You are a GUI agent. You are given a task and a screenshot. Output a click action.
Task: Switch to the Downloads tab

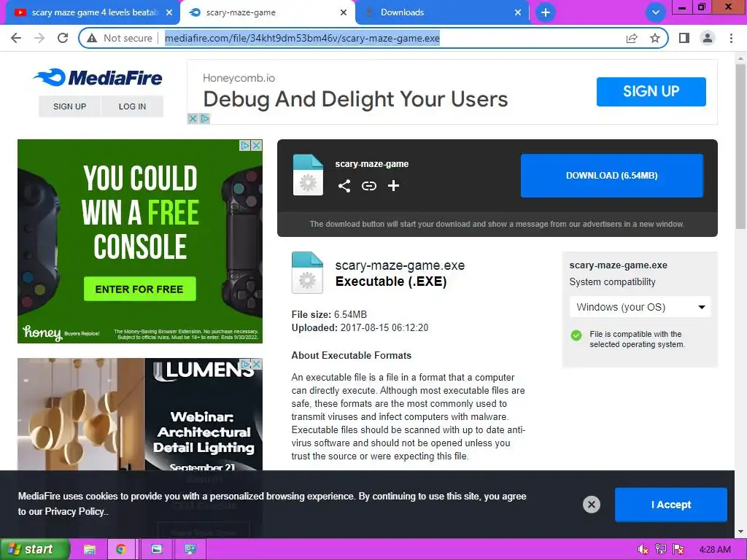443,12
